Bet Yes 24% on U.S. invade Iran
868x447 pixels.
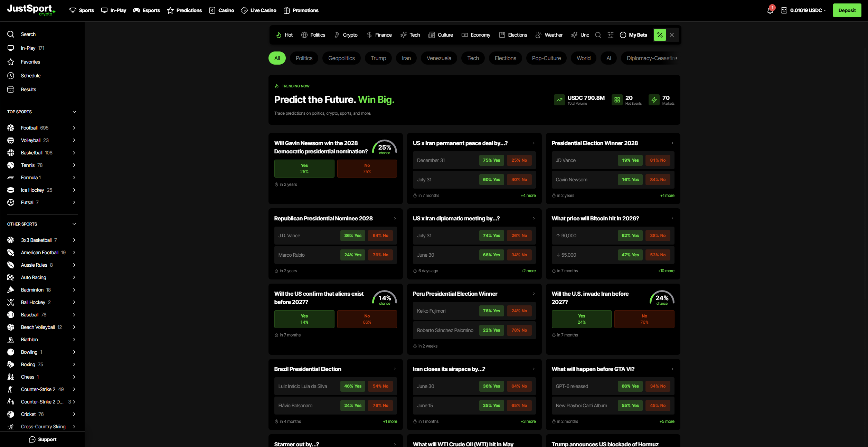pos(582,319)
